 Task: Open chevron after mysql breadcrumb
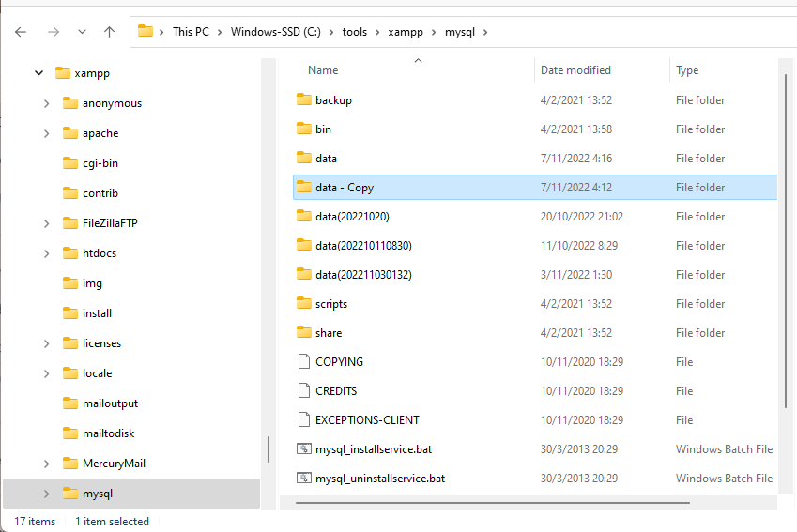point(485,33)
